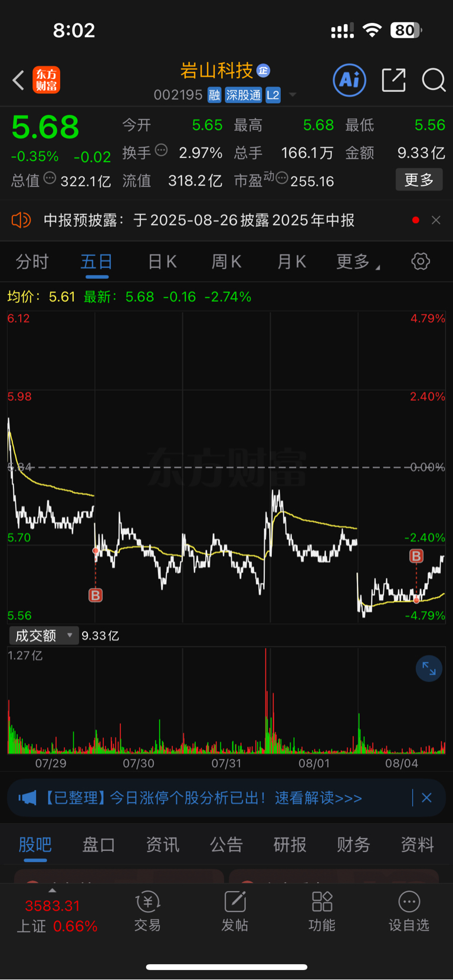Tap the back arrow icon
Image resolution: width=453 pixels, height=980 pixels.
(18, 80)
